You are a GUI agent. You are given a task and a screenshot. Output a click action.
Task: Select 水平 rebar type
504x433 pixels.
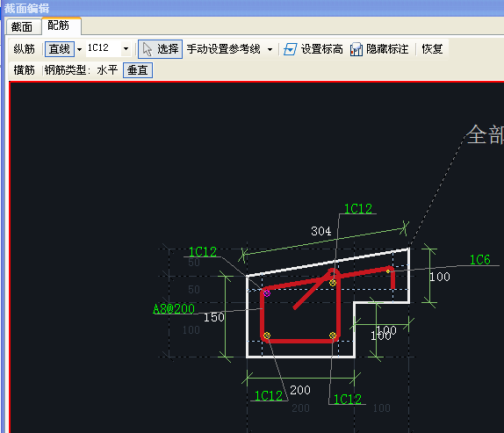(x=108, y=70)
